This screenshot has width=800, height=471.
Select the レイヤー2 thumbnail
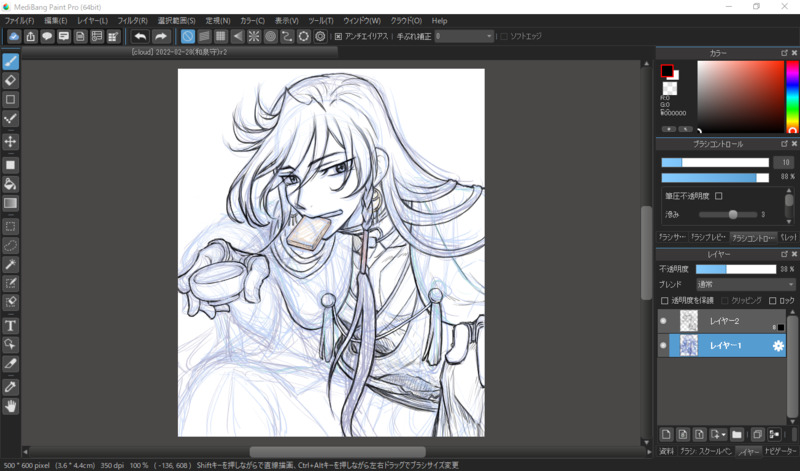[x=688, y=321]
